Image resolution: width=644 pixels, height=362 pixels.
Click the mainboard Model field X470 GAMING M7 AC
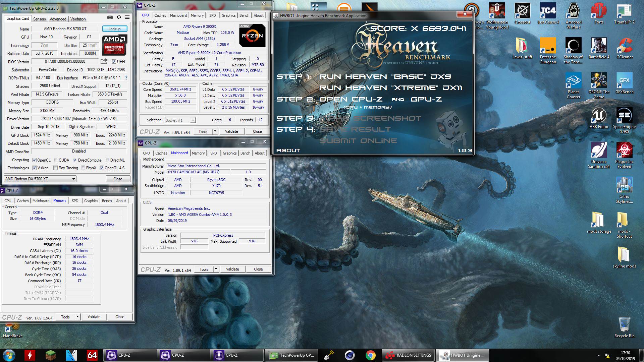coord(198,172)
